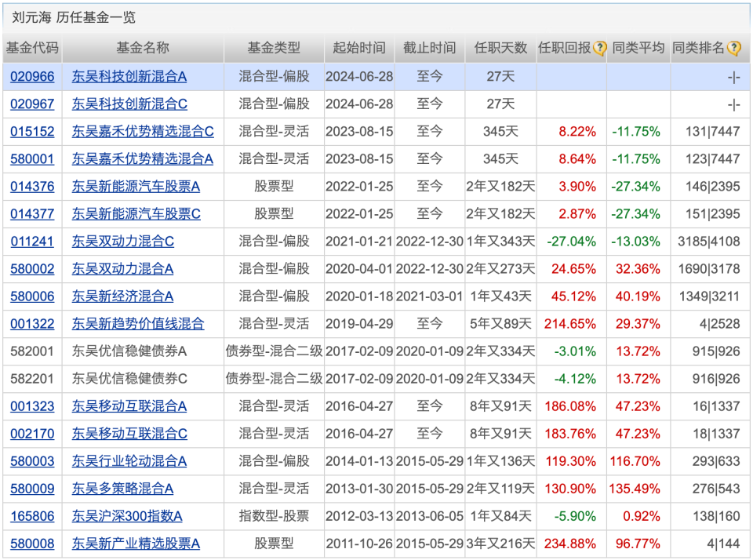Click the -27.04% return value
Viewport: 753px width, 560px height.
pyautogui.click(x=572, y=241)
